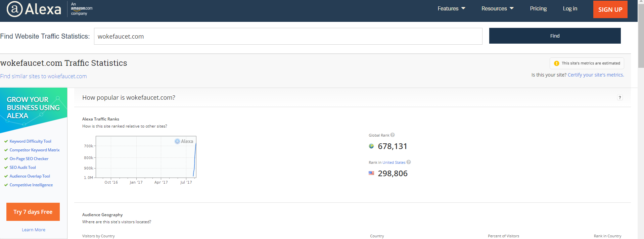Open the Competitor Keyword Matrix link
This screenshot has height=239, width=644.
point(35,150)
